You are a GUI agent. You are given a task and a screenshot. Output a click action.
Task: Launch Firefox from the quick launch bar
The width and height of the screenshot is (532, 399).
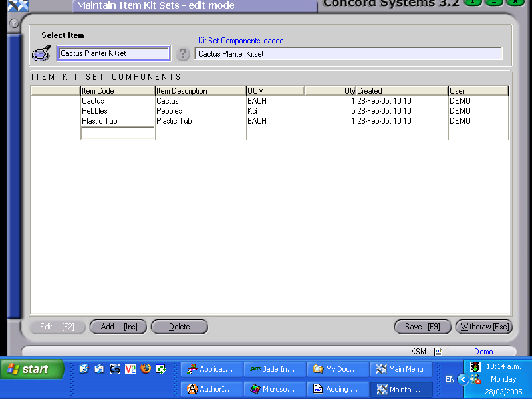click(x=146, y=369)
